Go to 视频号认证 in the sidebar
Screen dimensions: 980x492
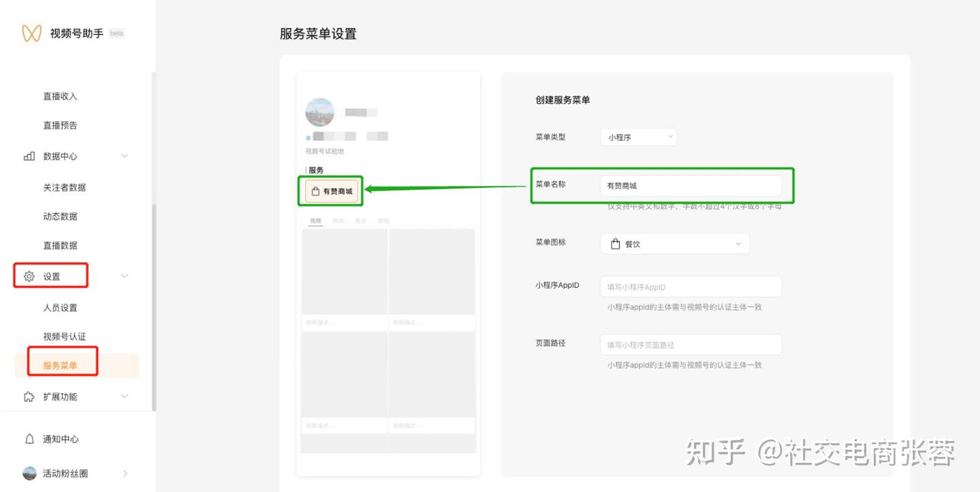[65, 337]
